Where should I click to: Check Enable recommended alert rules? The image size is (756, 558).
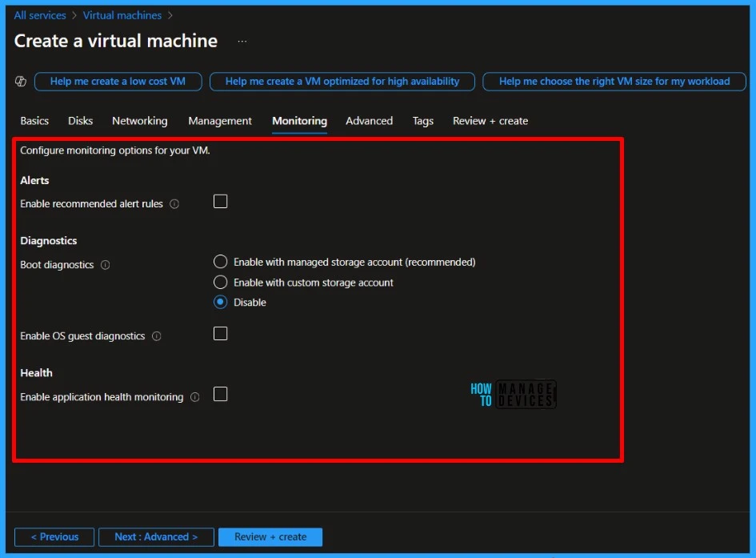click(220, 202)
